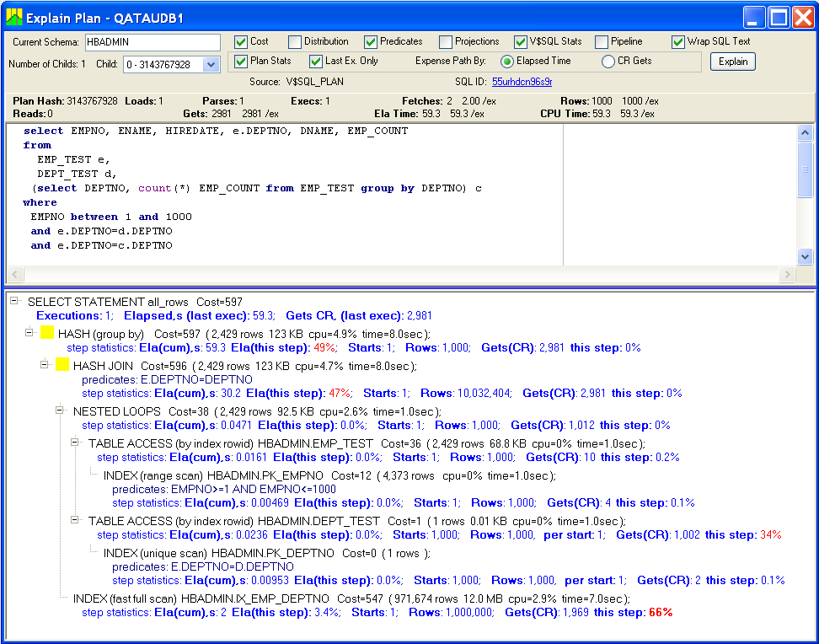Screen dimensions: 819x644
Task: Select INDEX (unique scan) PK_DEPTNO row
Action: coord(267,553)
